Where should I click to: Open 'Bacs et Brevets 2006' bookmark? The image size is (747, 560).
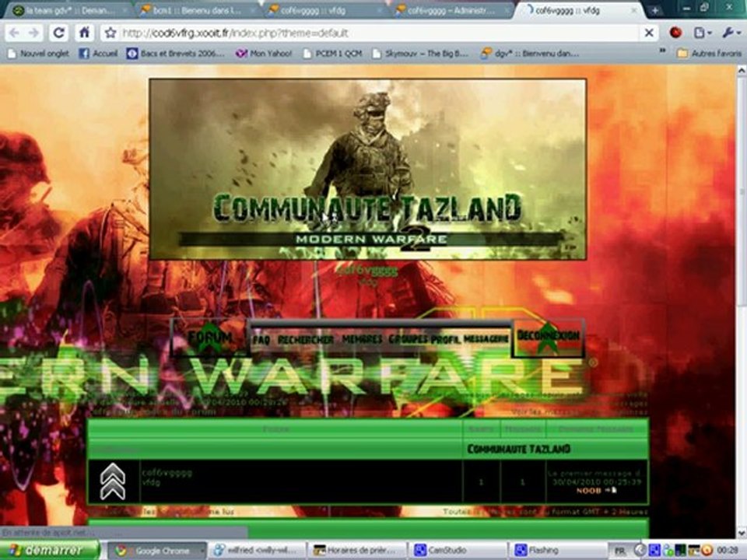[x=175, y=54]
